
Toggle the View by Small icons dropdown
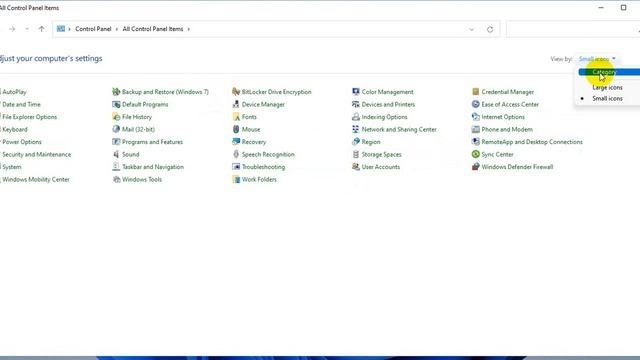pyautogui.click(x=597, y=59)
